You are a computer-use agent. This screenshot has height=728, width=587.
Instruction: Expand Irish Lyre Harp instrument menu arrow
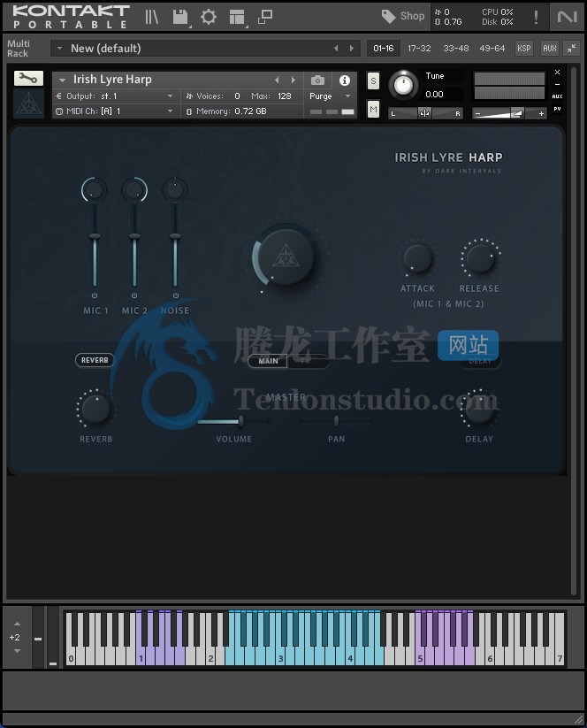point(62,80)
